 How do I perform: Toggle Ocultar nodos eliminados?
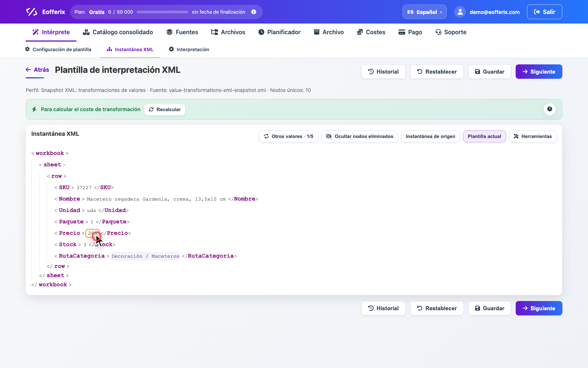coord(359,136)
